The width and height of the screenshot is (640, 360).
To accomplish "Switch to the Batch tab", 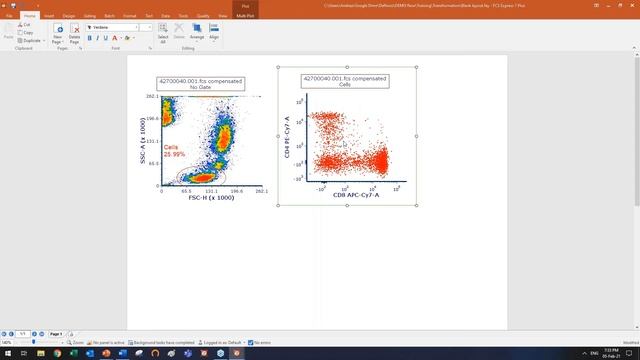I will [x=109, y=16].
